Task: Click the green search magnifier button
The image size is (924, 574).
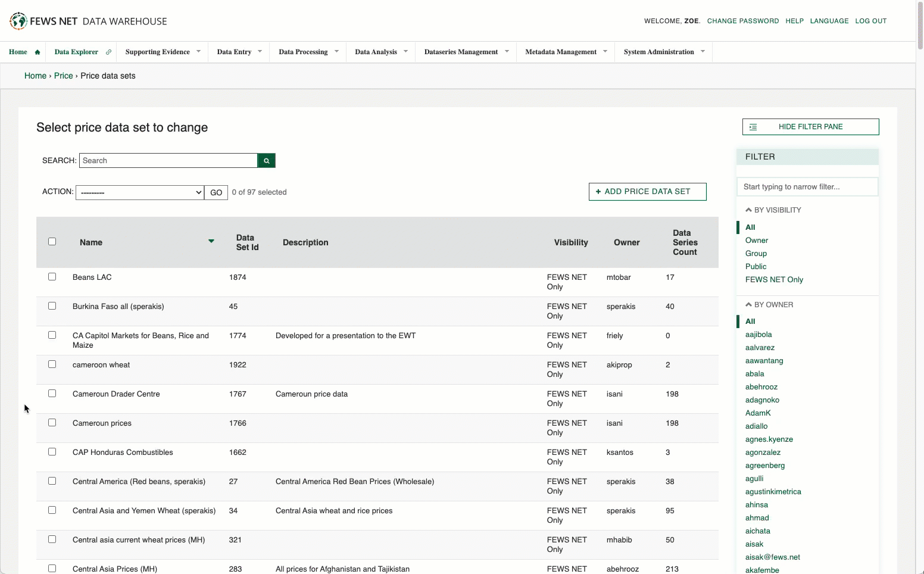Action: 266,161
